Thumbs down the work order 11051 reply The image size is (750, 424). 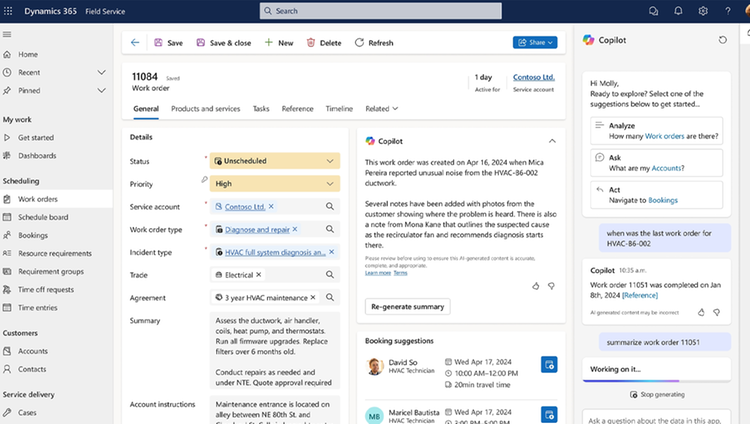click(717, 312)
